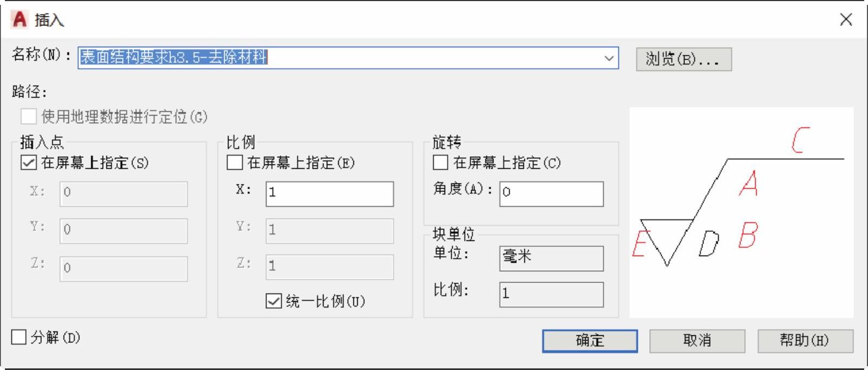Click the block preview thumbnail image

[x=741, y=212]
